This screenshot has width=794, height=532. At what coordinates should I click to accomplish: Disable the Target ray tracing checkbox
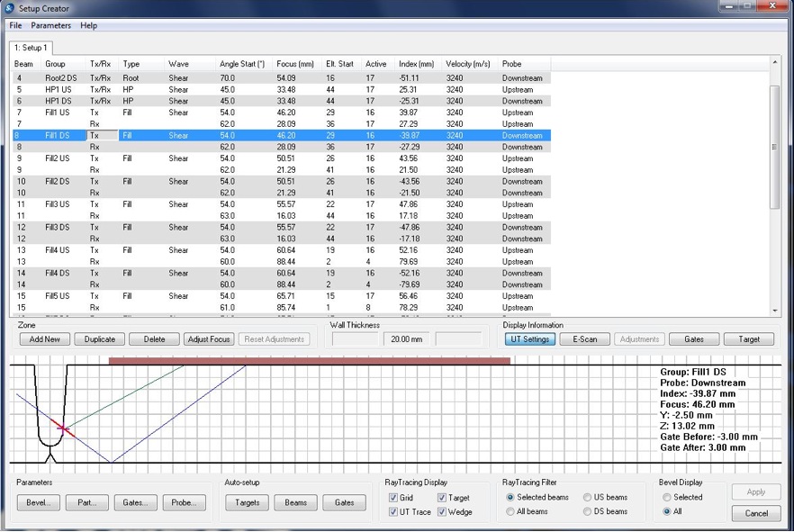(x=443, y=498)
